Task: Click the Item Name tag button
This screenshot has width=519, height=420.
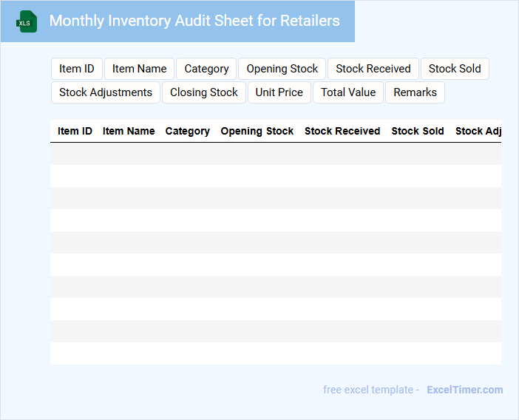Action: point(139,69)
